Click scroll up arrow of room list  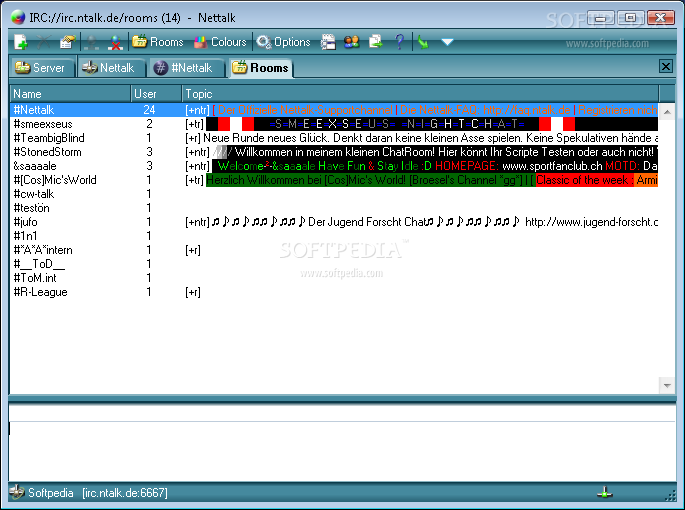click(x=667, y=112)
